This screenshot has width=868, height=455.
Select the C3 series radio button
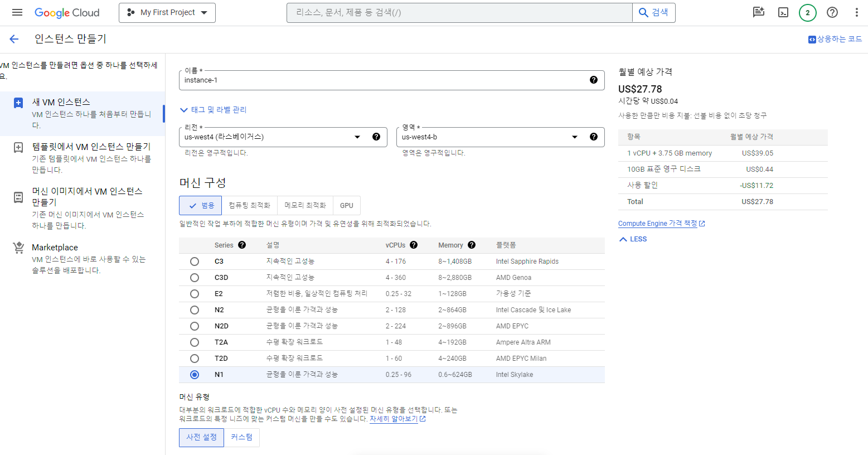195,262
